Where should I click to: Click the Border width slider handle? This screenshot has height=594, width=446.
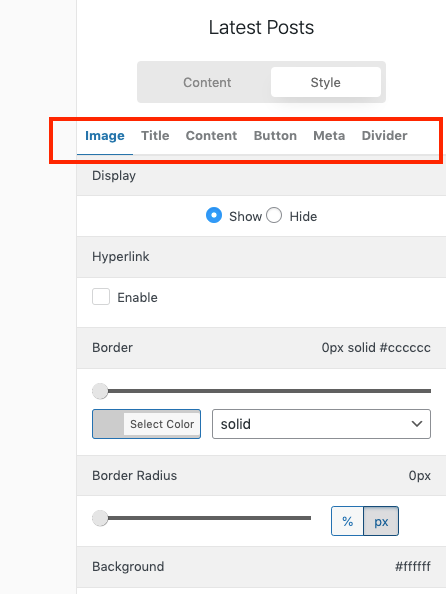click(100, 391)
